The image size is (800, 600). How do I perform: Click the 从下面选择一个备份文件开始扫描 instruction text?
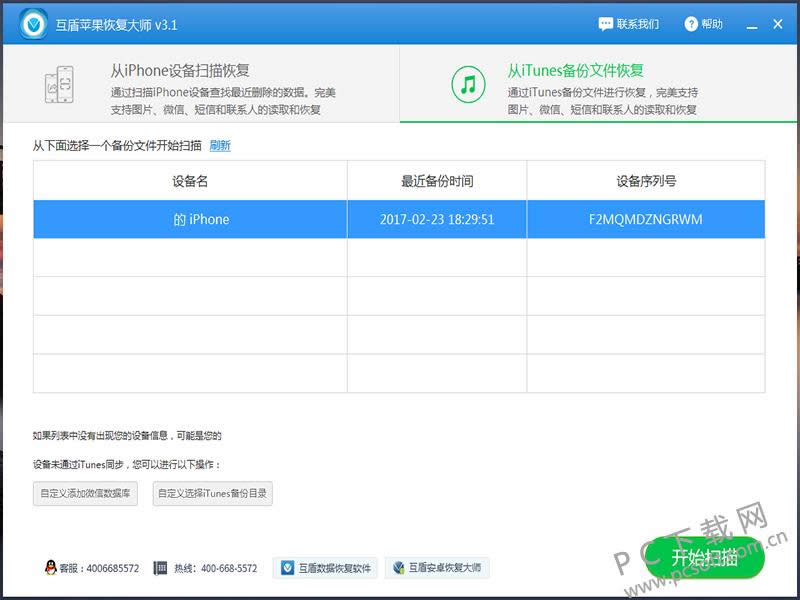(117, 145)
